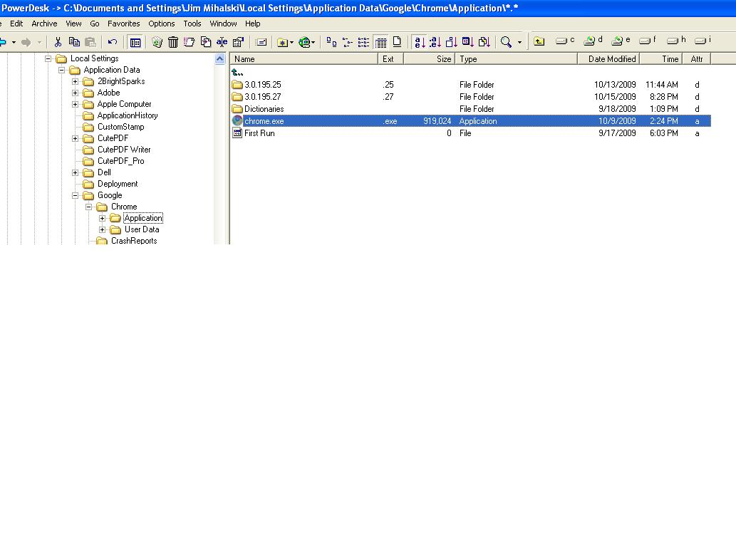Screen dimensions: 736x560
Task: Click the Copy To toolbar icon
Action: pyautogui.click(x=206, y=42)
